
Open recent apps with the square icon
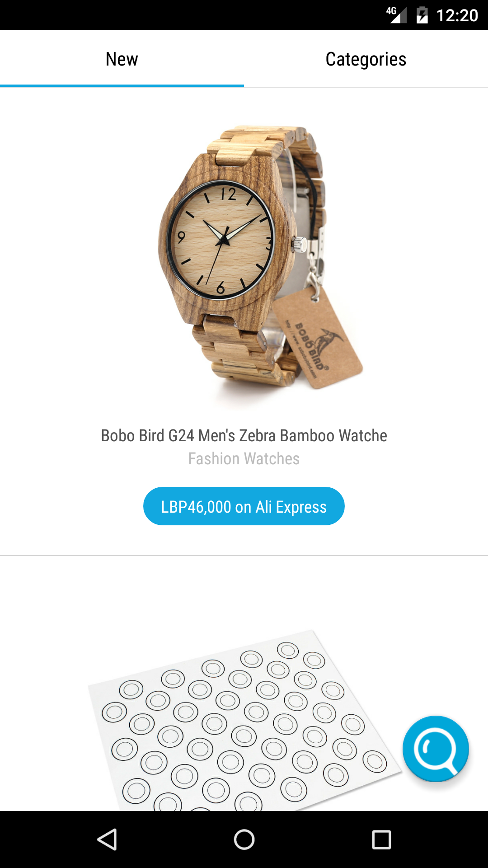pyautogui.click(x=381, y=840)
